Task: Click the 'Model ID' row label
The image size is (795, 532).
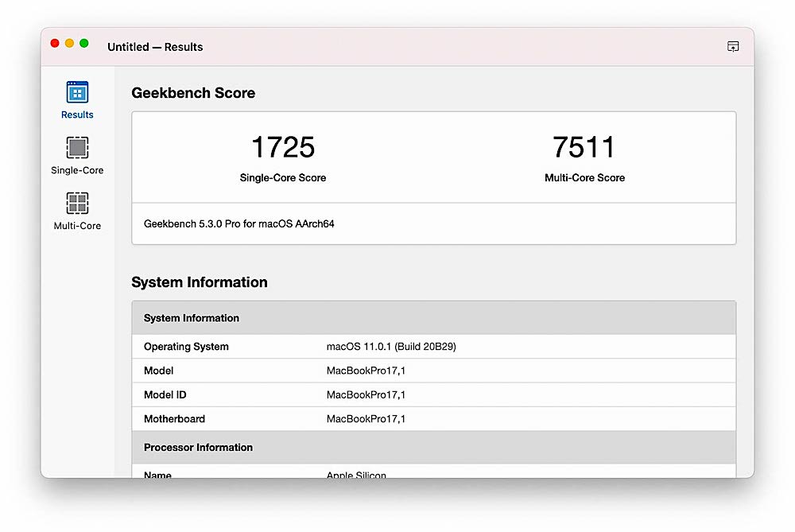Action: pyautogui.click(x=165, y=394)
